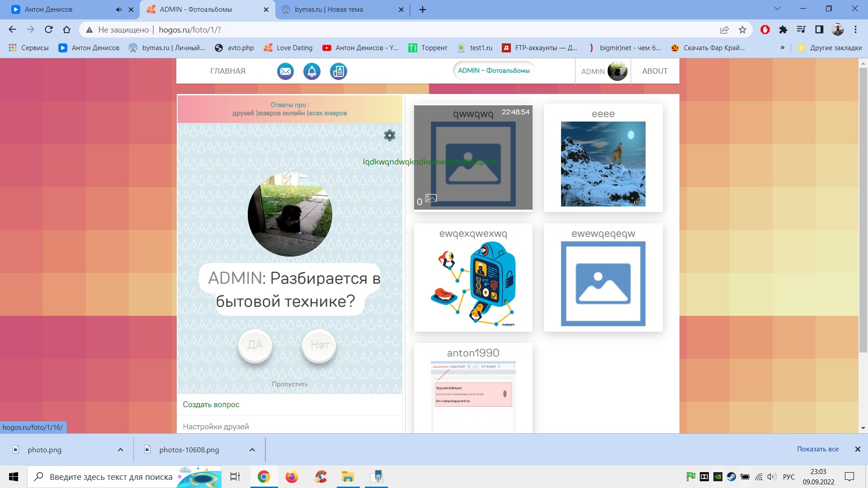Click the browser share page icon
Screen dimensions: 868x488
coord(724,30)
